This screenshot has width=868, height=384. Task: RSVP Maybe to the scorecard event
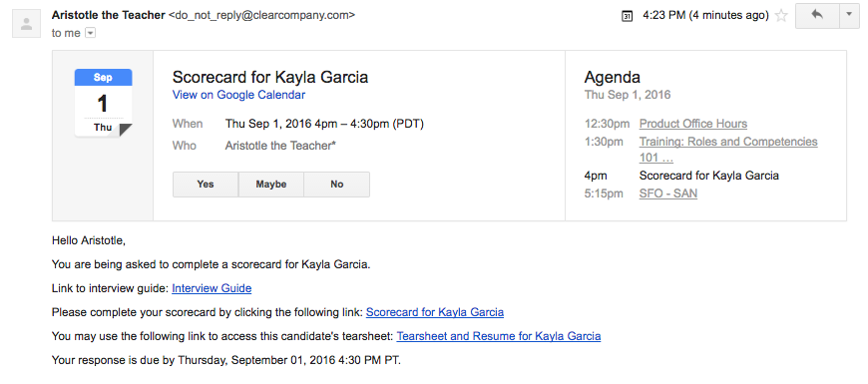point(271,185)
